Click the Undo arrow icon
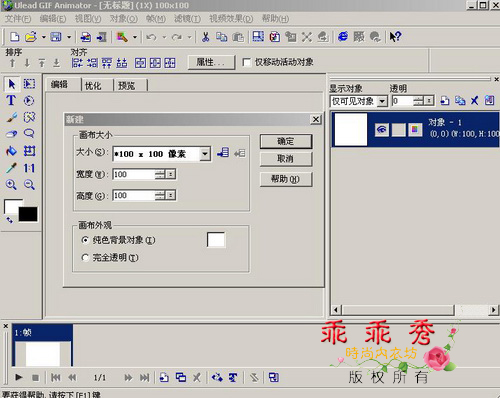Viewport: 500px width, 398px height. [151, 37]
